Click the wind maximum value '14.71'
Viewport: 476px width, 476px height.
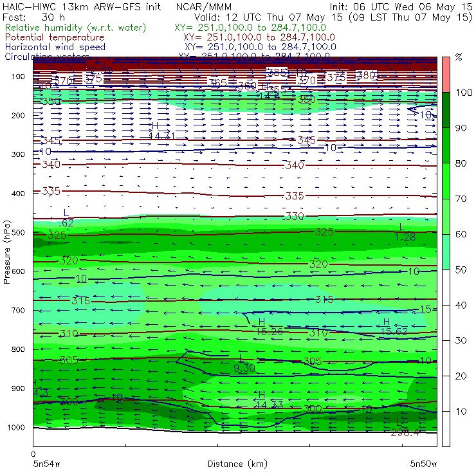tap(162, 135)
